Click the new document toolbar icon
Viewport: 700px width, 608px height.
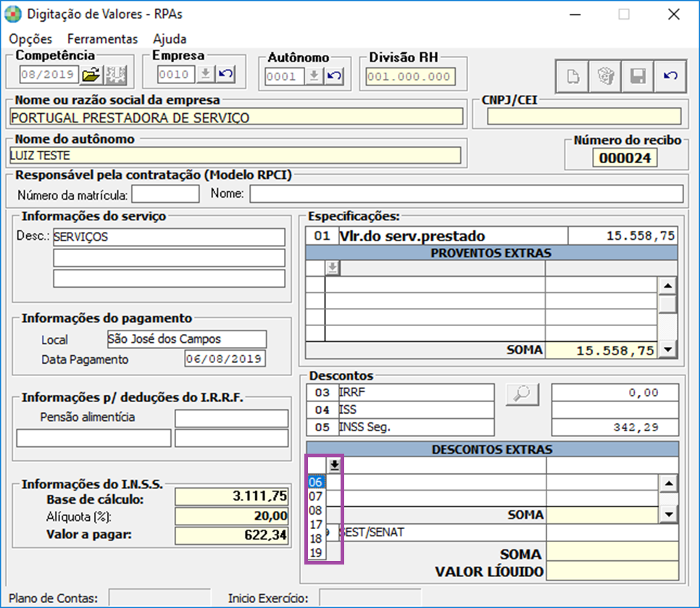pyautogui.click(x=572, y=76)
